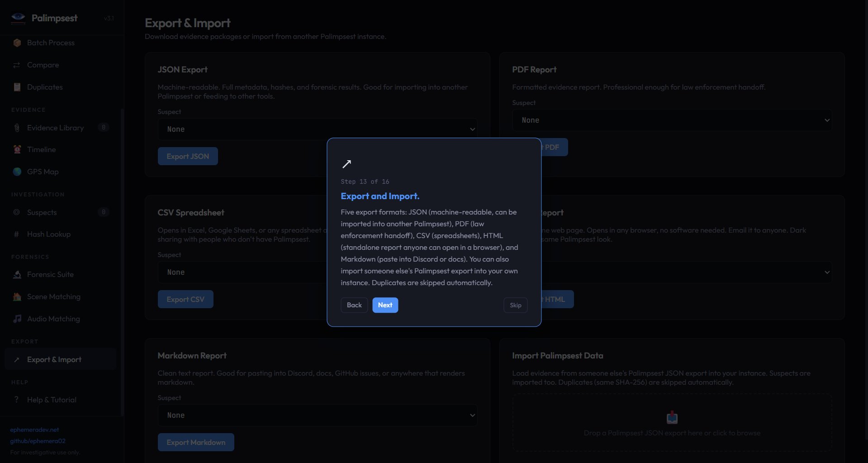Click the GPS Map globe icon
Image resolution: width=868 pixels, height=463 pixels.
click(x=17, y=172)
